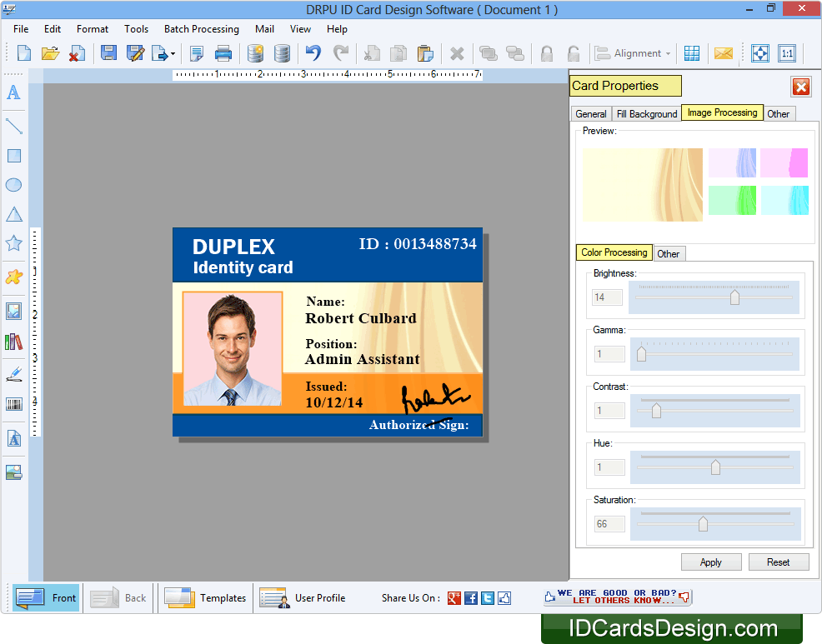This screenshot has width=822, height=644.
Task: Toggle the lock object icon on the toolbar
Action: (547, 52)
